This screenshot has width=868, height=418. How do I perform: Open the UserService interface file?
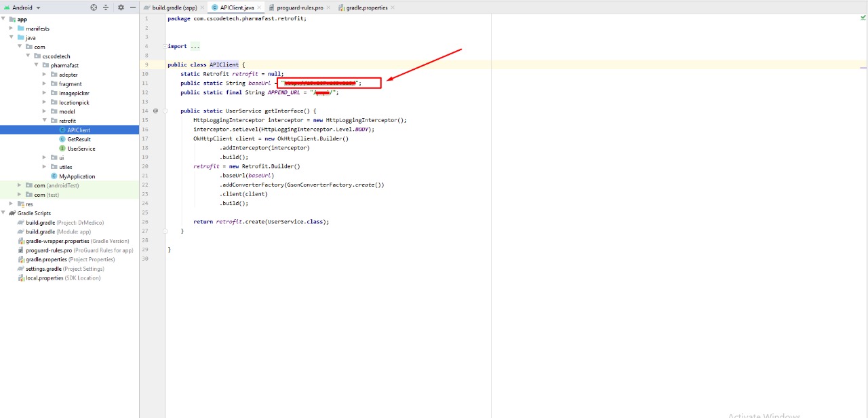81,149
